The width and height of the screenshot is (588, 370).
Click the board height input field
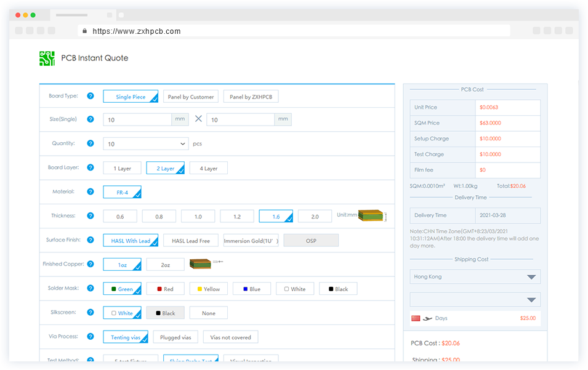click(240, 119)
